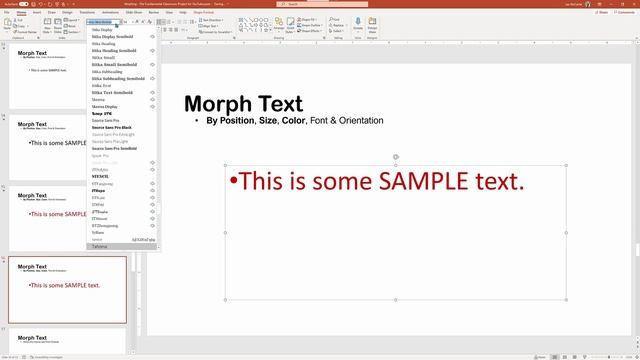Click cloud download icon beside Sitka Text Semibold

[152, 93]
